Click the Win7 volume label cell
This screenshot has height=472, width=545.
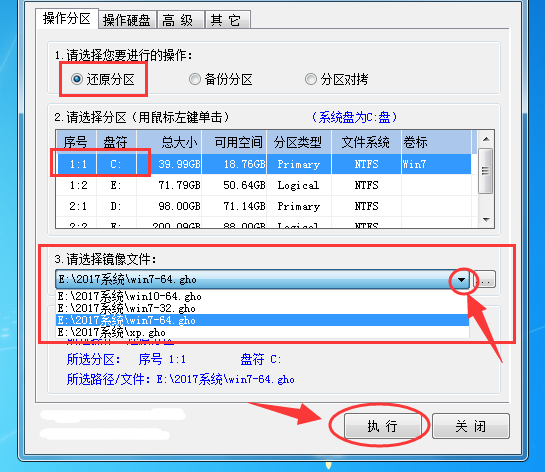[x=437, y=164]
